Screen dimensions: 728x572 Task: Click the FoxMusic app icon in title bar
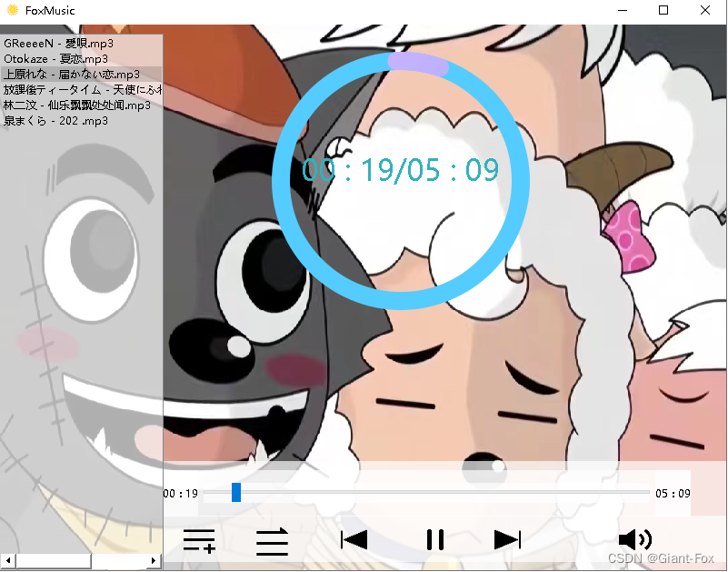[13, 10]
